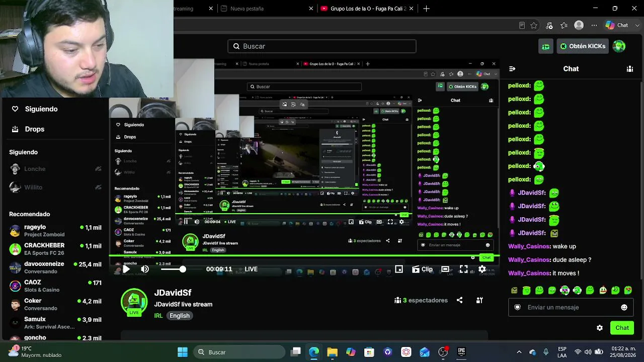Open Microsoft Edge from the taskbar
644x362 pixels.
[x=314, y=352]
